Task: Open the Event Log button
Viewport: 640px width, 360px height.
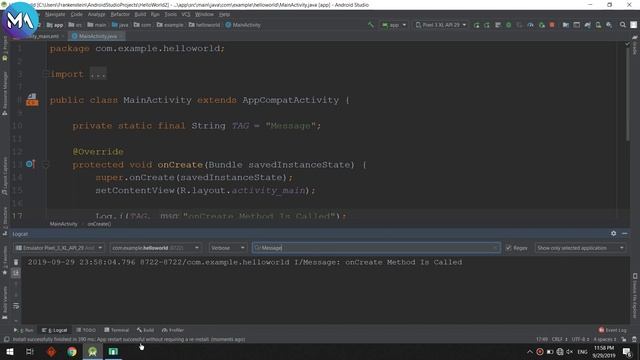Action: pos(613,330)
